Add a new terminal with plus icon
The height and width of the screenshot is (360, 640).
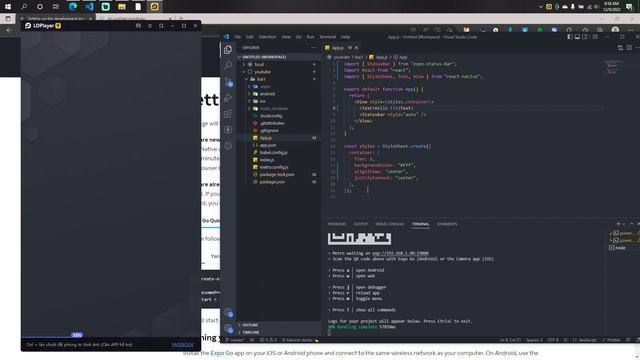tap(618, 224)
